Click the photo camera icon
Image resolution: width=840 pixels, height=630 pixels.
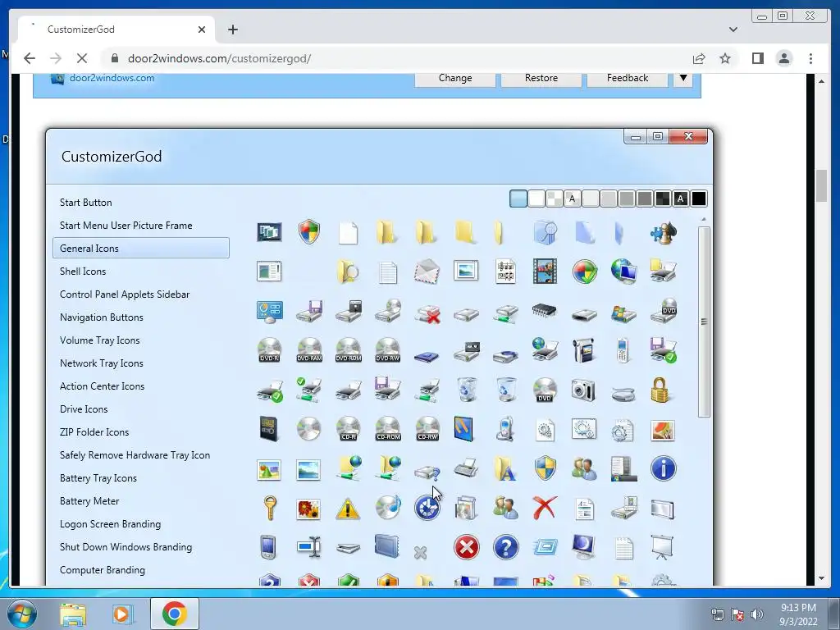pyautogui.click(x=583, y=390)
